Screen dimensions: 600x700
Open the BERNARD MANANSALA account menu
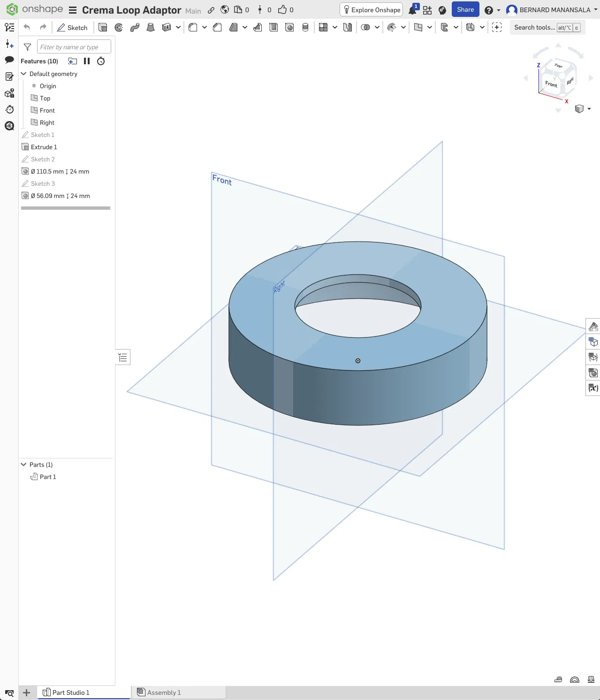tap(552, 10)
